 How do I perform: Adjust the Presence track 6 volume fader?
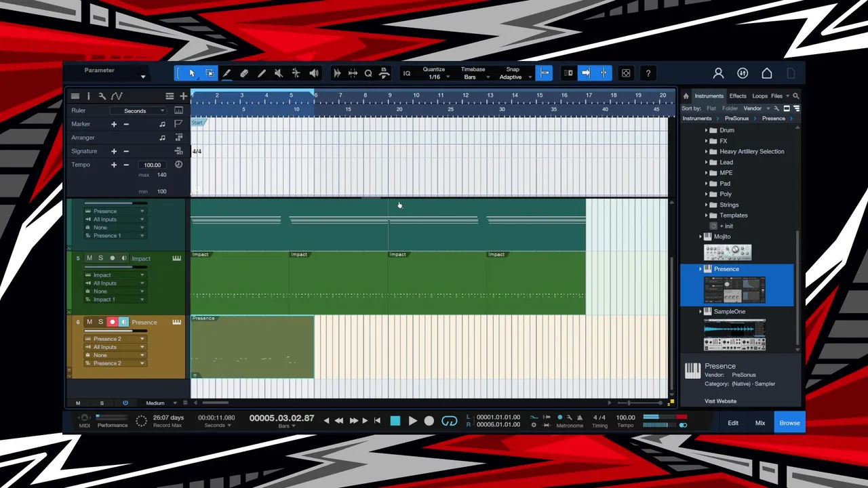pos(115,331)
